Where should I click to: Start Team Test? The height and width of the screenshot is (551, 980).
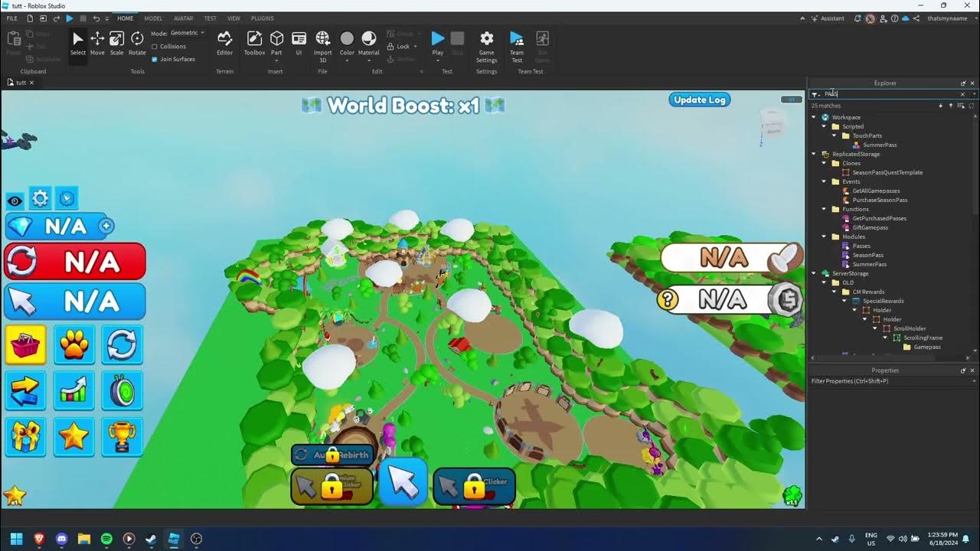click(x=517, y=46)
